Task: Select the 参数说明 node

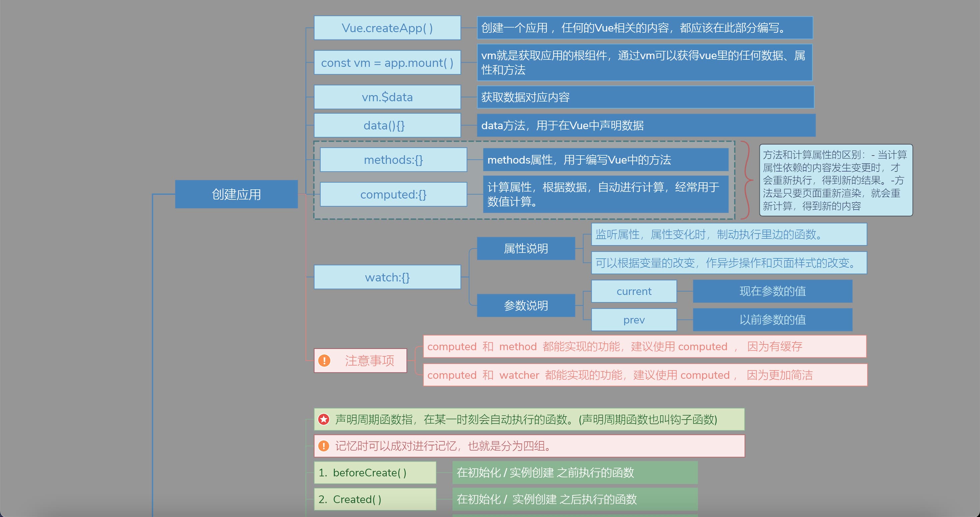Action: pos(526,305)
